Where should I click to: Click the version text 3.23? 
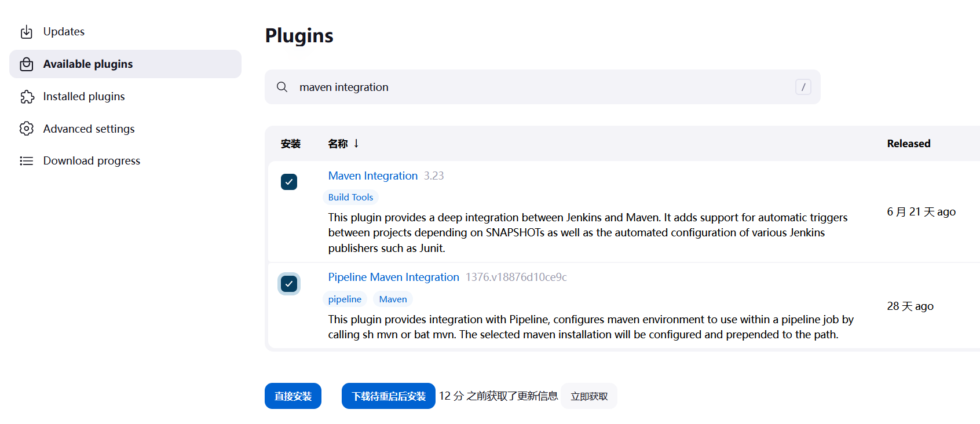(434, 176)
